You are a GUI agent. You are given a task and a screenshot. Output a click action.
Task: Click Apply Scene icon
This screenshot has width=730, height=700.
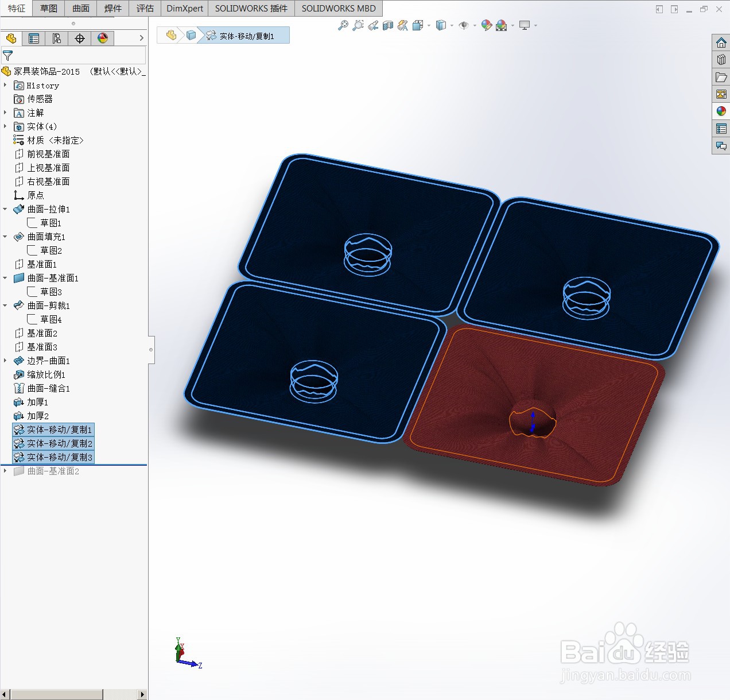tap(502, 25)
